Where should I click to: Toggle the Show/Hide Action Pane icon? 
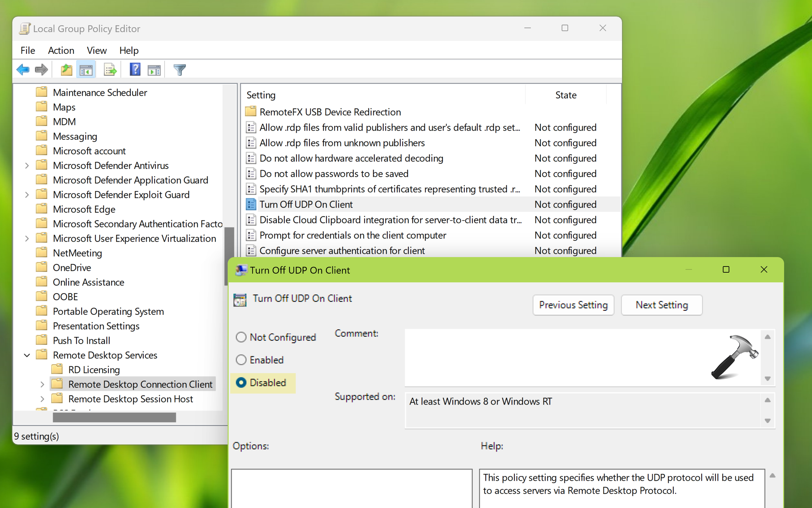click(x=154, y=70)
